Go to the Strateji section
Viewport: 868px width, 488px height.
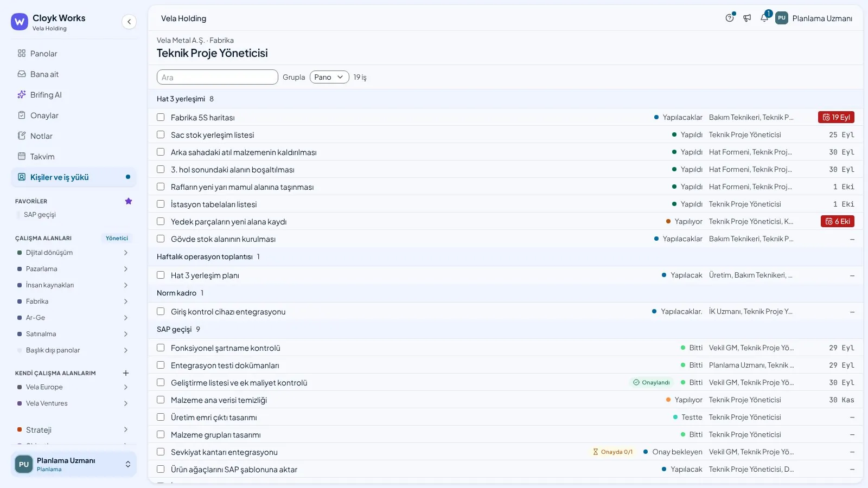[x=74, y=430]
